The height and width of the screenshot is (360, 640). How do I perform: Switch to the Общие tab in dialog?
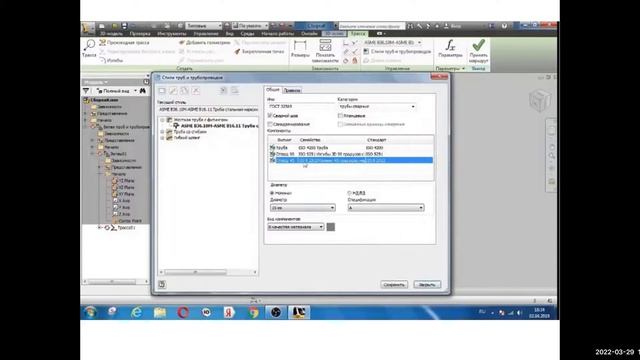coord(273,90)
